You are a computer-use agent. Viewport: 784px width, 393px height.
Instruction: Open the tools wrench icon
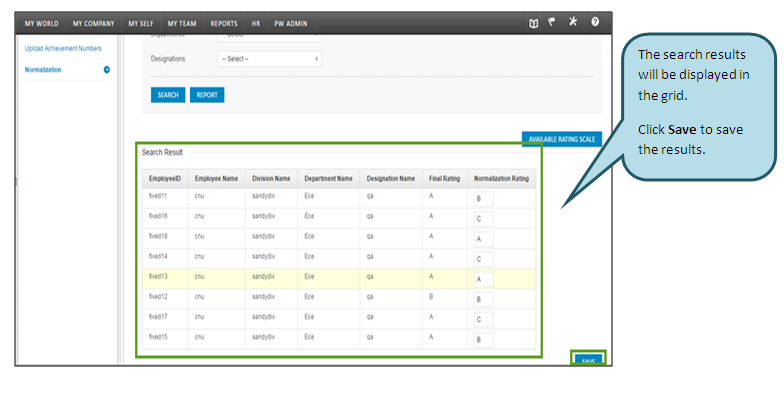click(x=572, y=22)
